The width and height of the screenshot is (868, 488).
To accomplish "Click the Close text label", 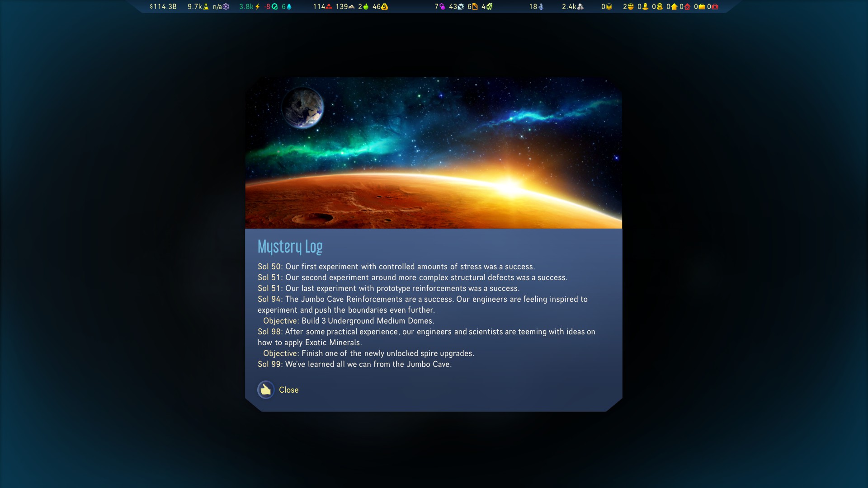I will point(288,390).
